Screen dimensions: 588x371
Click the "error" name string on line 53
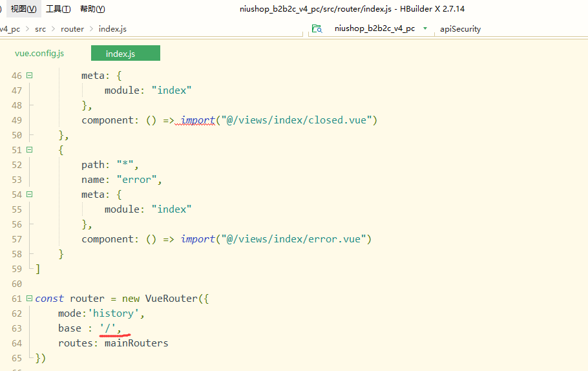pos(136,180)
